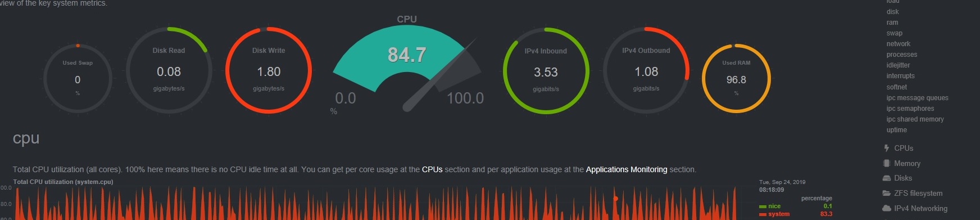This screenshot has height=220, width=980.
Task: Click the IPv4 Networking cloud icon
Action: coord(887,208)
